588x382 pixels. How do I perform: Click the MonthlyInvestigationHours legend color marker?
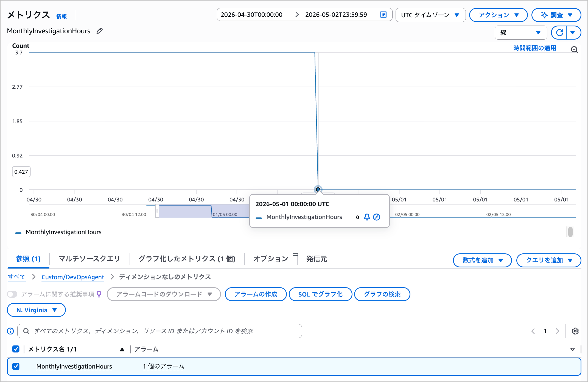tap(18, 233)
